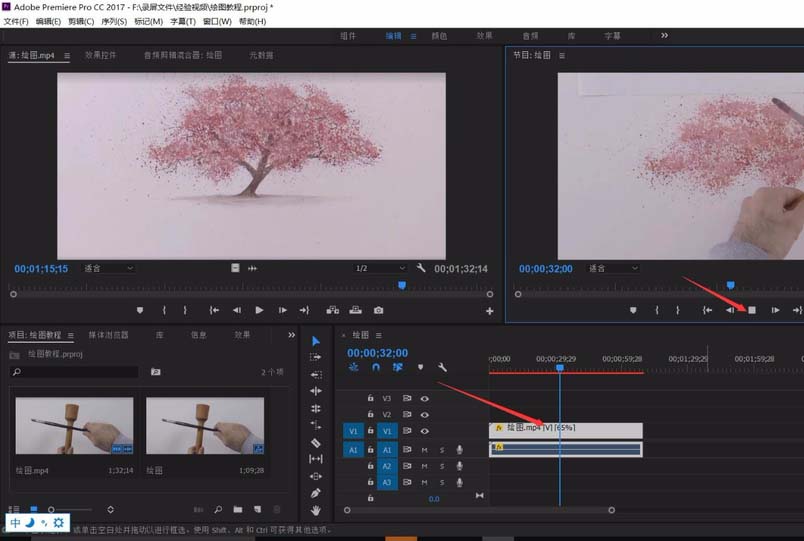804x541 pixels.
Task: Toggle lock on video track V3
Action: 370,398
